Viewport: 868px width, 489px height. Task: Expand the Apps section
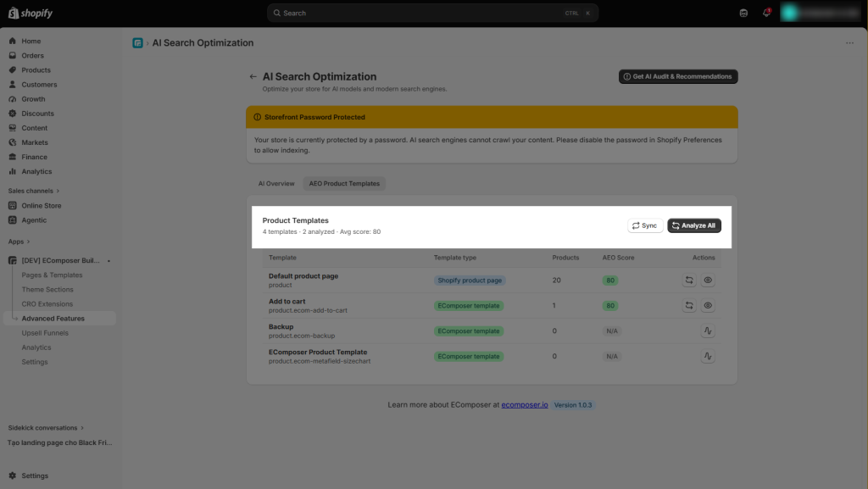click(x=19, y=242)
